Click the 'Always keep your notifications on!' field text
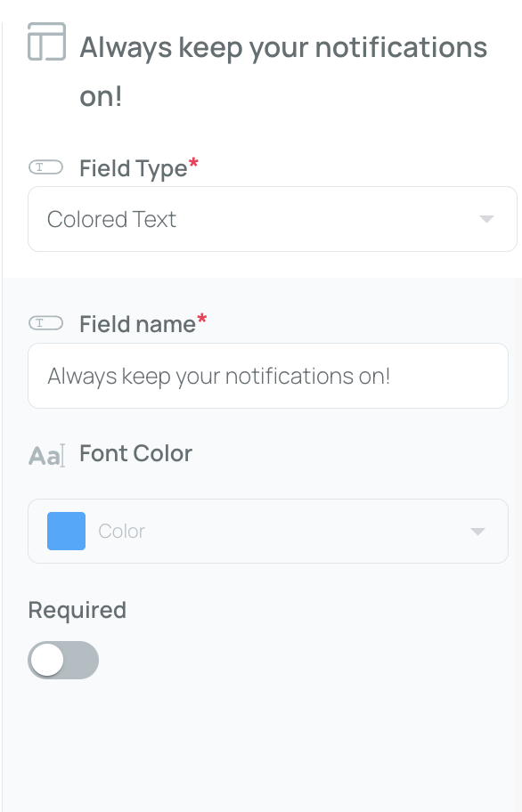The height and width of the screenshot is (812, 522). tap(218, 377)
